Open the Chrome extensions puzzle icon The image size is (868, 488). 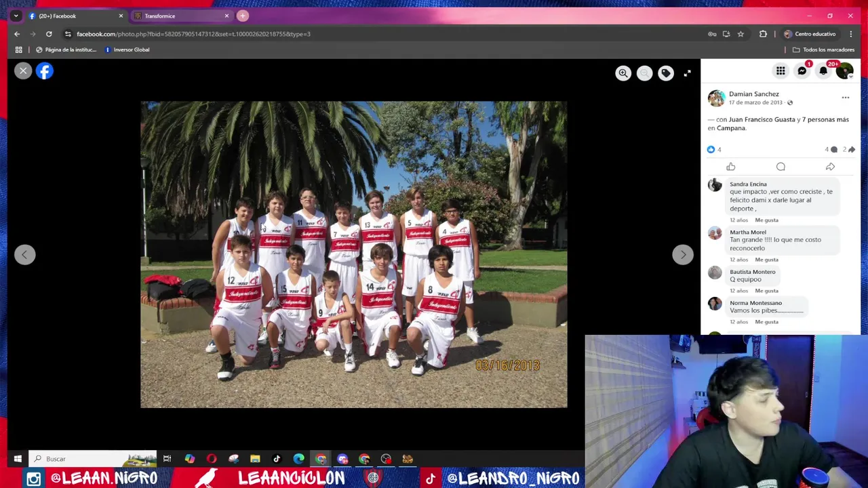coord(763,34)
